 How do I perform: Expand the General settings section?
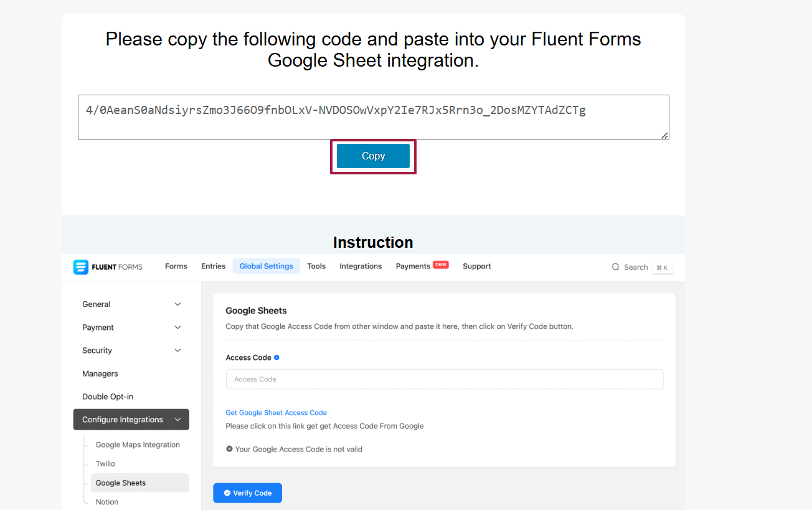click(177, 305)
